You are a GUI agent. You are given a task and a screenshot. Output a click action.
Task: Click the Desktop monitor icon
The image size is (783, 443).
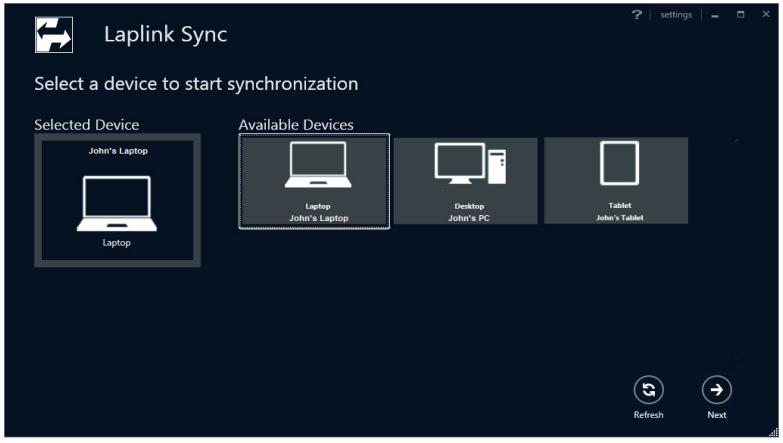point(470,163)
